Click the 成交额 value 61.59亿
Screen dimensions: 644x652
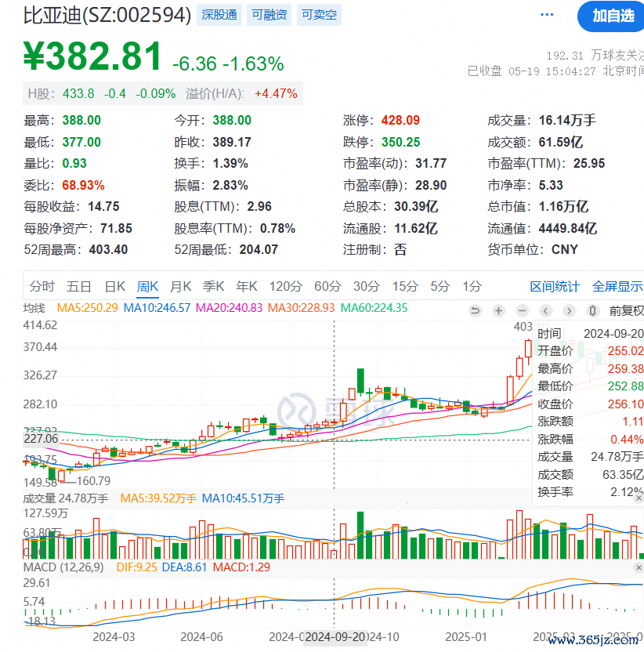click(560, 142)
